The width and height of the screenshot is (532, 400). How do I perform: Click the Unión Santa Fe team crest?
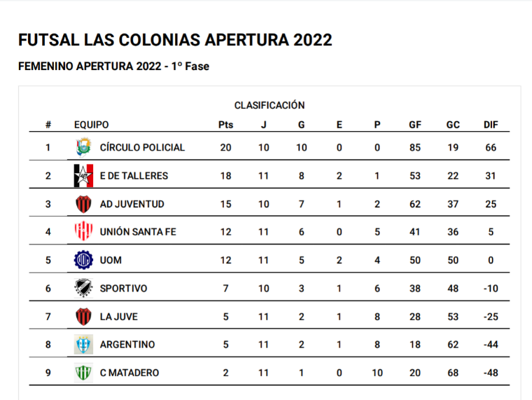click(83, 232)
